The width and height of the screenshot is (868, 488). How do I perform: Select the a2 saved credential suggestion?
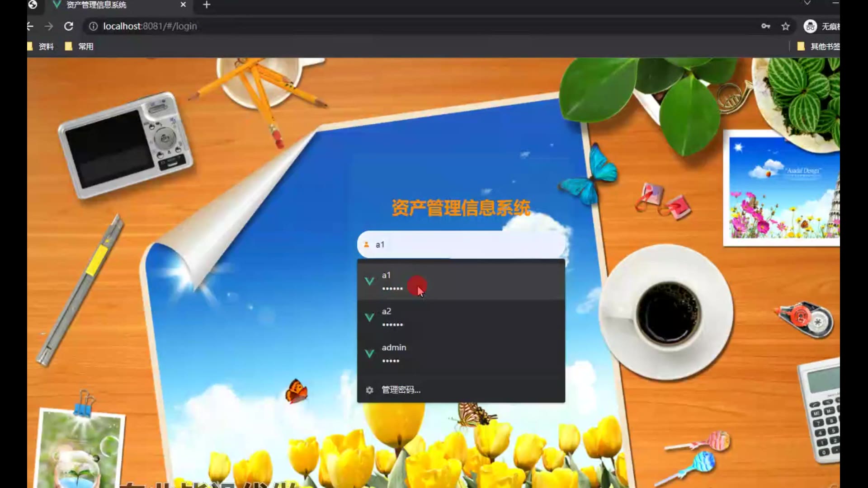point(461,317)
